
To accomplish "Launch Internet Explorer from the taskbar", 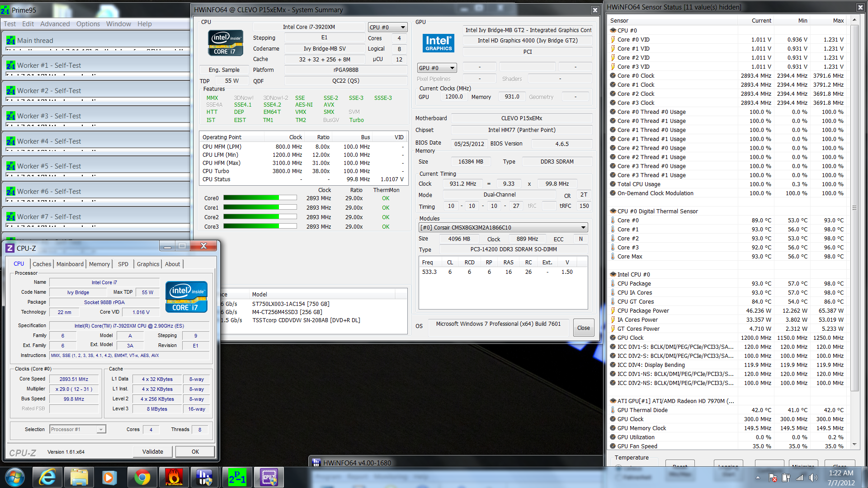I will [x=47, y=477].
